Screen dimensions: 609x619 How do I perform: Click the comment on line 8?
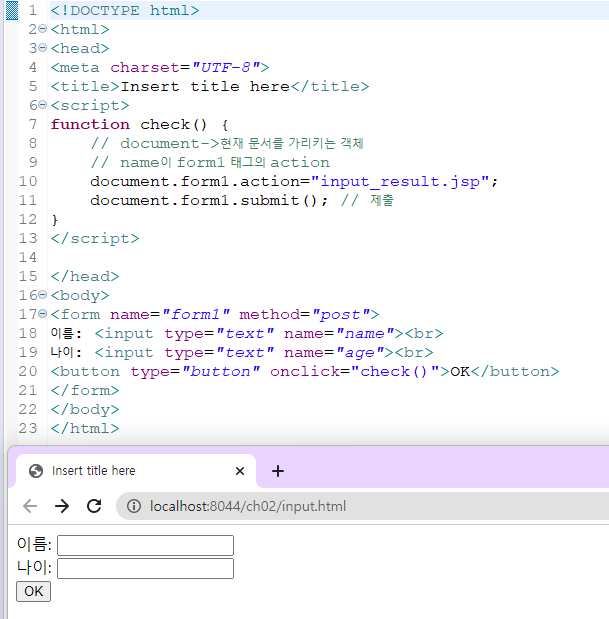point(227,143)
